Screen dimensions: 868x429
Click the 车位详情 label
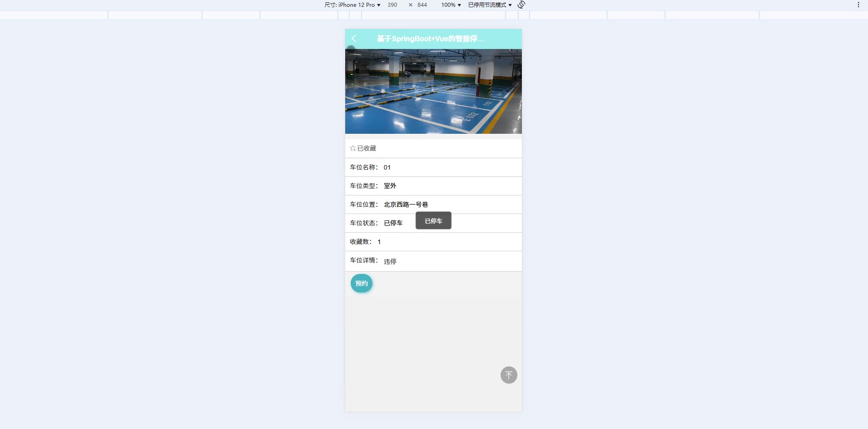coord(364,260)
